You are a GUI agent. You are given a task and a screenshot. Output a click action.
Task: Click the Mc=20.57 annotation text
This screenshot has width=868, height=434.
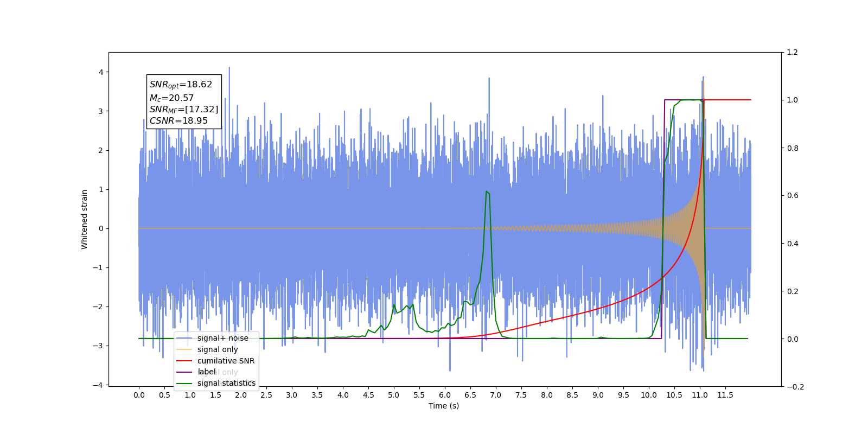pos(171,98)
